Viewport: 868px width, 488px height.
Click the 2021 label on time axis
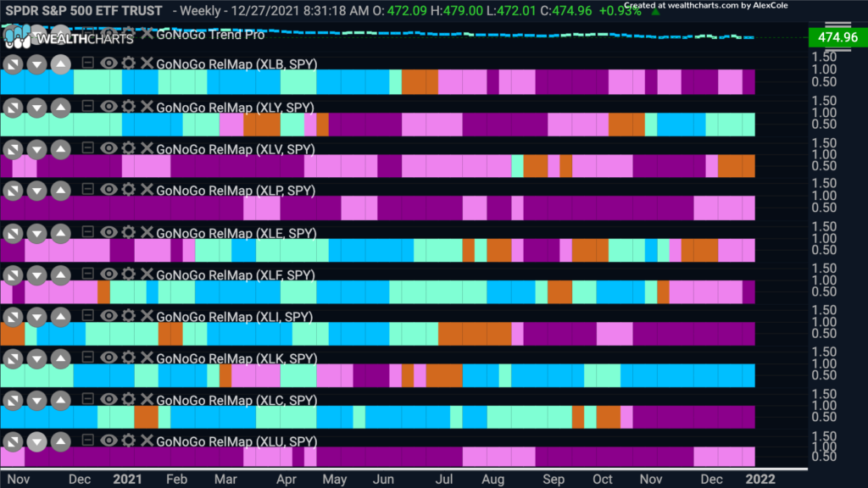127,480
